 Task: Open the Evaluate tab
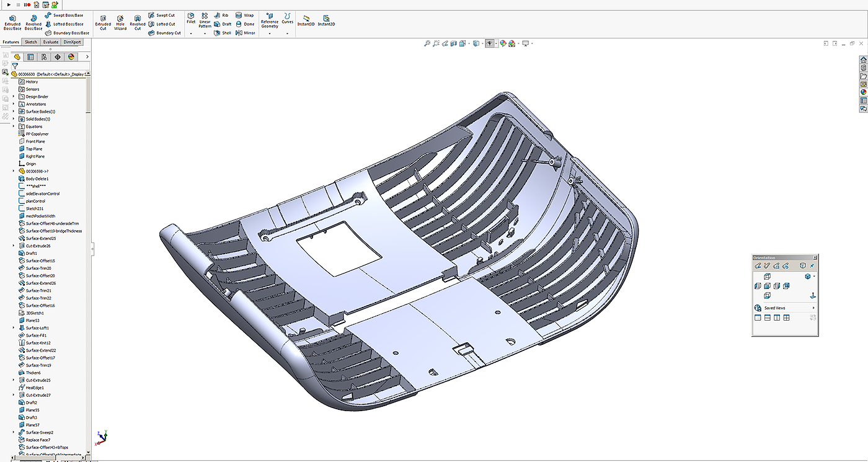click(x=51, y=42)
